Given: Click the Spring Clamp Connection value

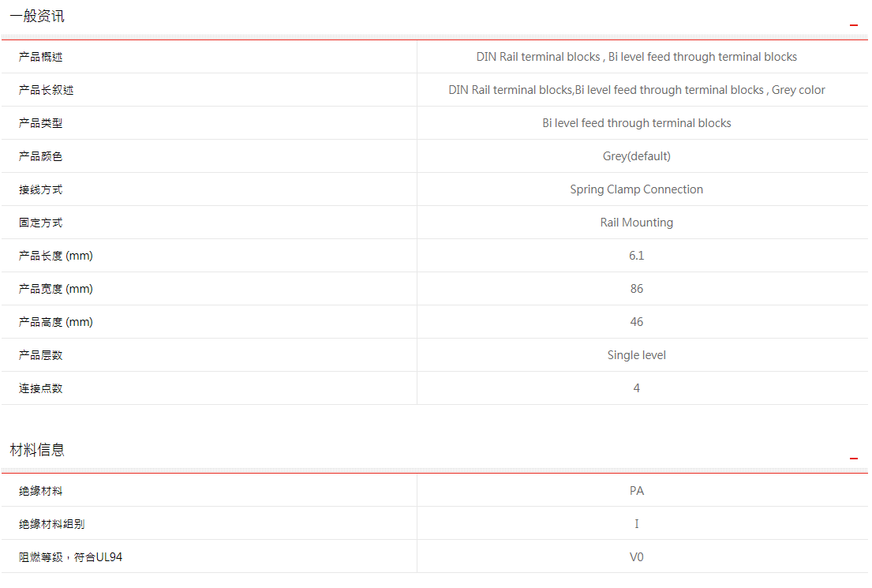Looking at the screenshot, I should [636, 189].
